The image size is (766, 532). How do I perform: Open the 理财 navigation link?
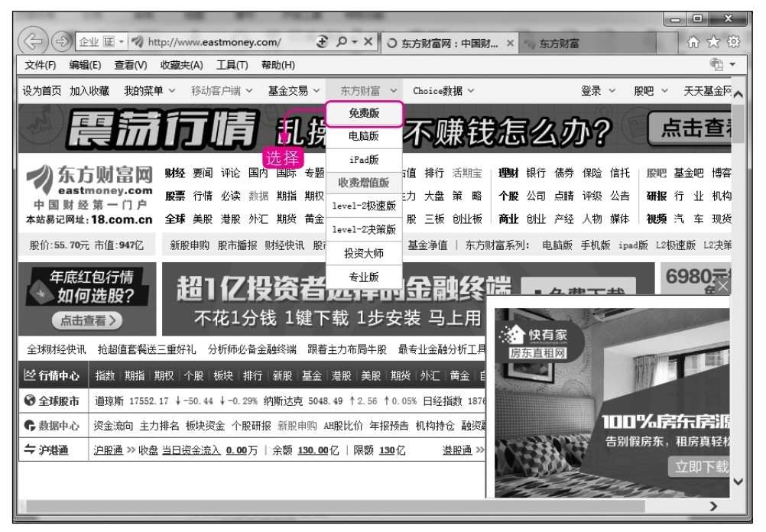coord(508,173)
